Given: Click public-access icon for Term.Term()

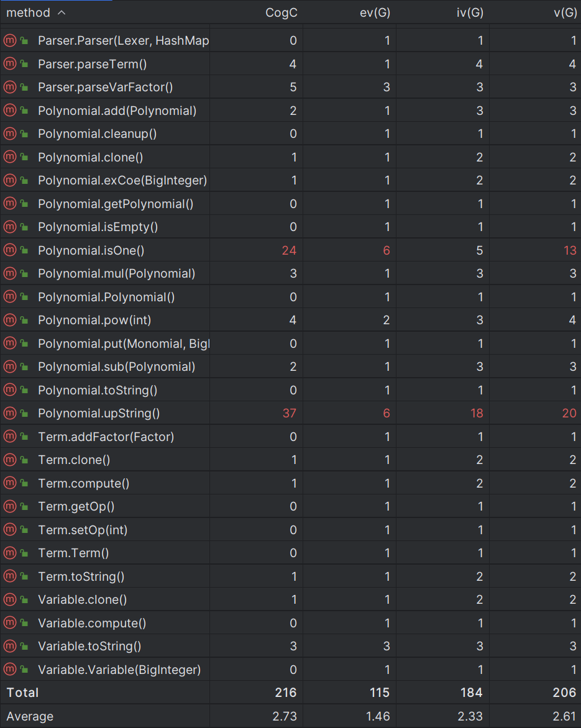Looking at the screenshot, I should 24,553.
